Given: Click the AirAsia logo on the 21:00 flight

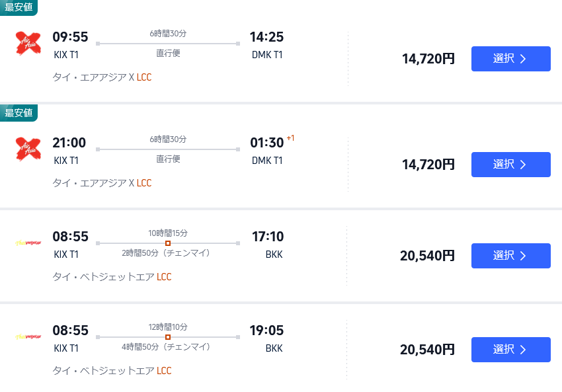Looking at the screenshot, I should (27, 147).
